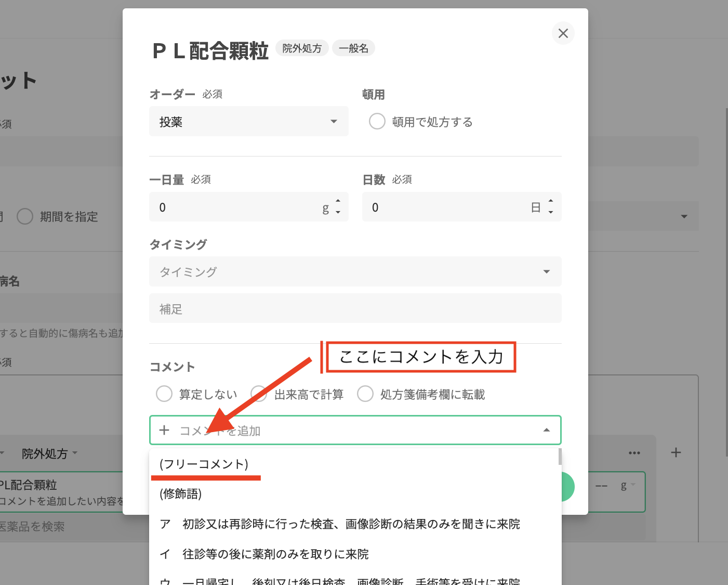The width and height of the screenshot is (728, 585).
Task: Click the dropdown list scrollbar
Action: pos(560,457)
